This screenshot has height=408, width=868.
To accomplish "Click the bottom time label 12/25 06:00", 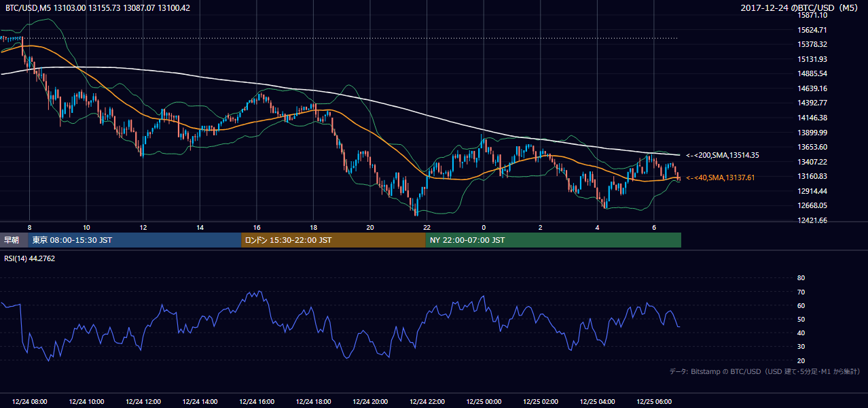I will pyautogui.click(x=654, y=402).
